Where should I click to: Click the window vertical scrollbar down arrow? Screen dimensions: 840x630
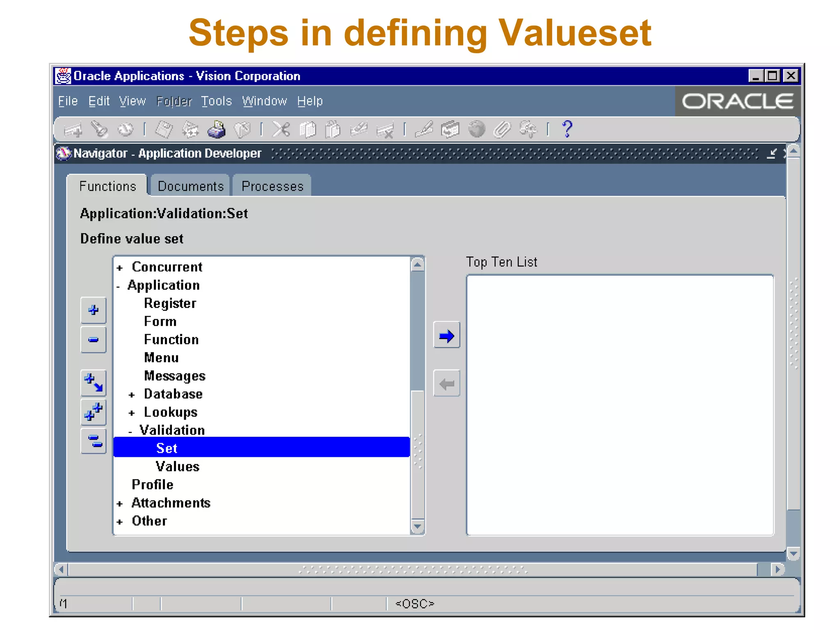coord(794,554)
